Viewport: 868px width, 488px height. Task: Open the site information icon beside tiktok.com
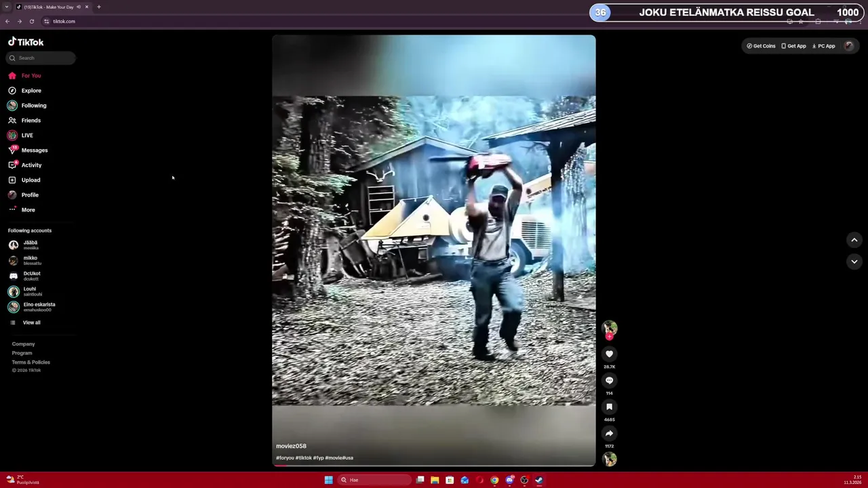(46, 21)
